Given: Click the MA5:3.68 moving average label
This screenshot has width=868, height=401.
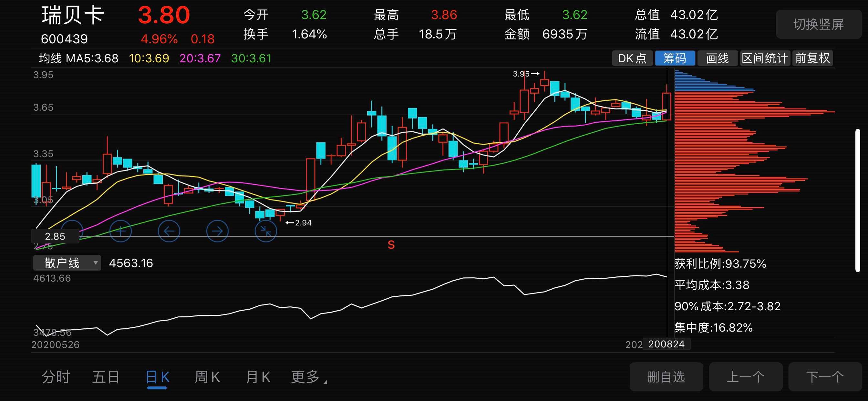Looking at the screenshot, I should point(92,58).
